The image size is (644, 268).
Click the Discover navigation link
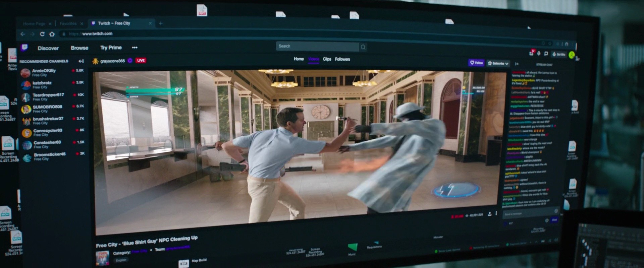tap(48, 48)
